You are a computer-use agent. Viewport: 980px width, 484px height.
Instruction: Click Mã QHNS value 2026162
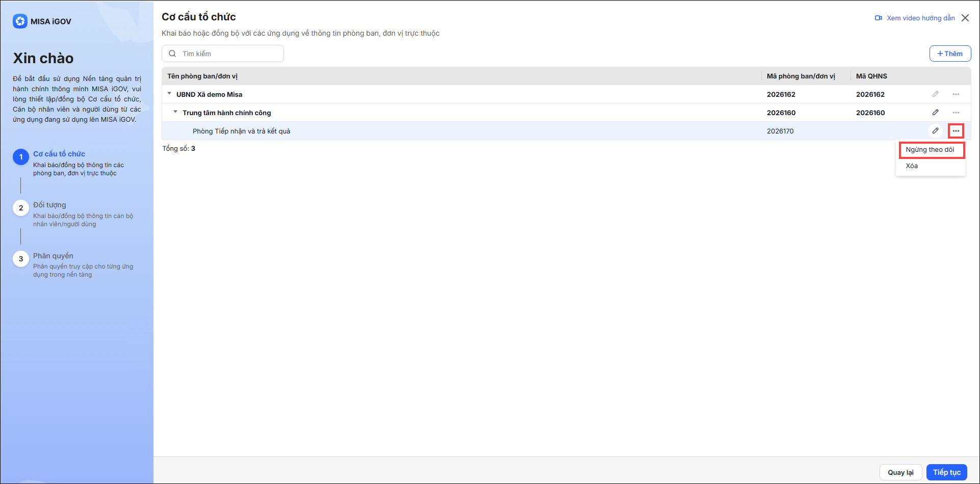(870, 94)
